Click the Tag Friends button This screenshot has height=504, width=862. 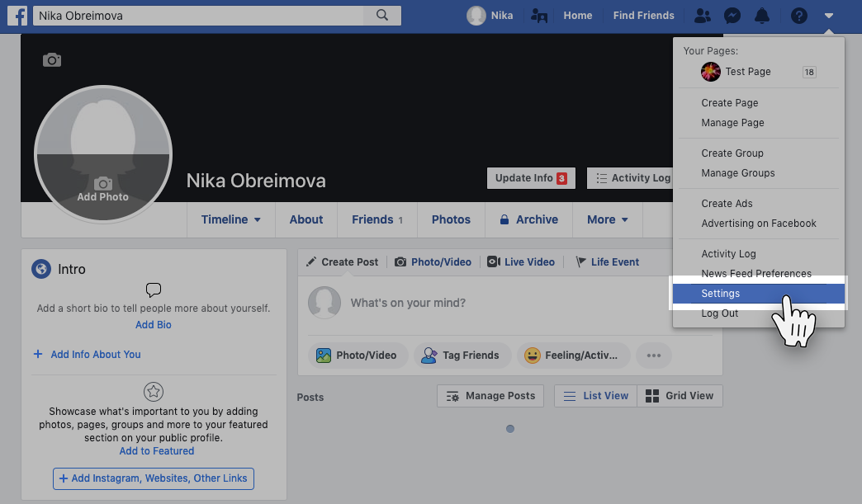(462, 356)
